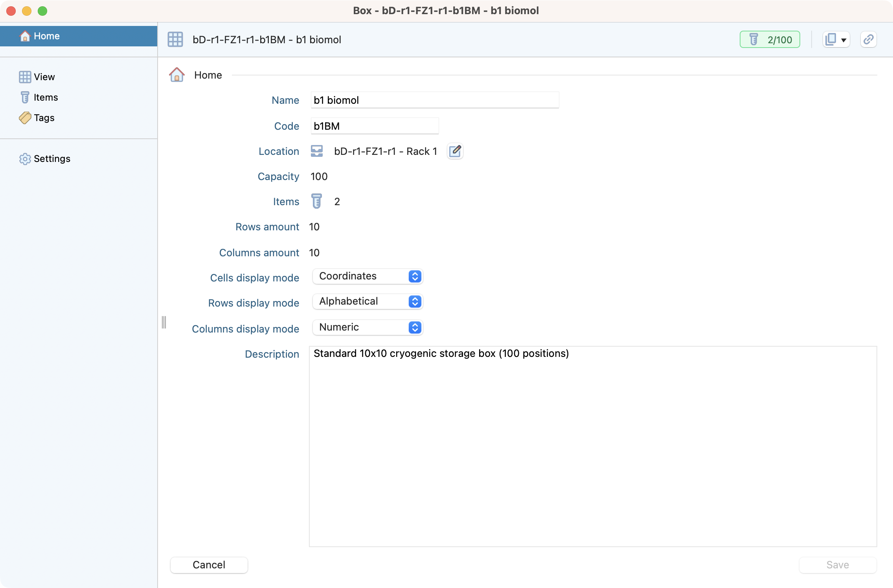This screenshot has height=588, width=893.
Task: Click the Rack 1 location icon
Action: (x=317, y=151)
